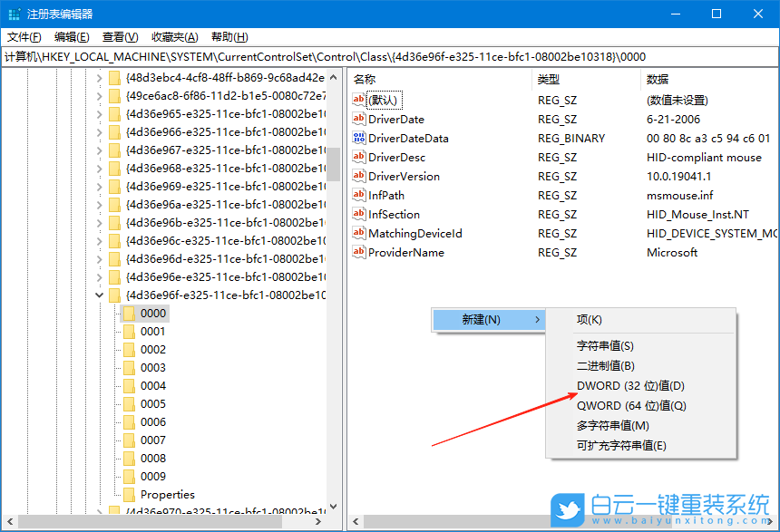
Task: Collapse the {4d36e96f-e325...} tree node
Action: tap(99, 295)
